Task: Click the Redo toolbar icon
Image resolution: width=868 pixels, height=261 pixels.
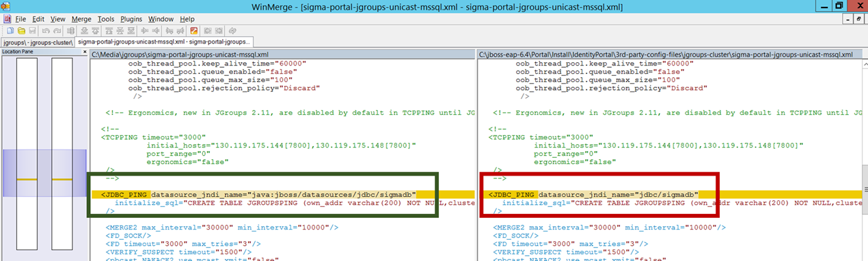Action: point(57,31)
